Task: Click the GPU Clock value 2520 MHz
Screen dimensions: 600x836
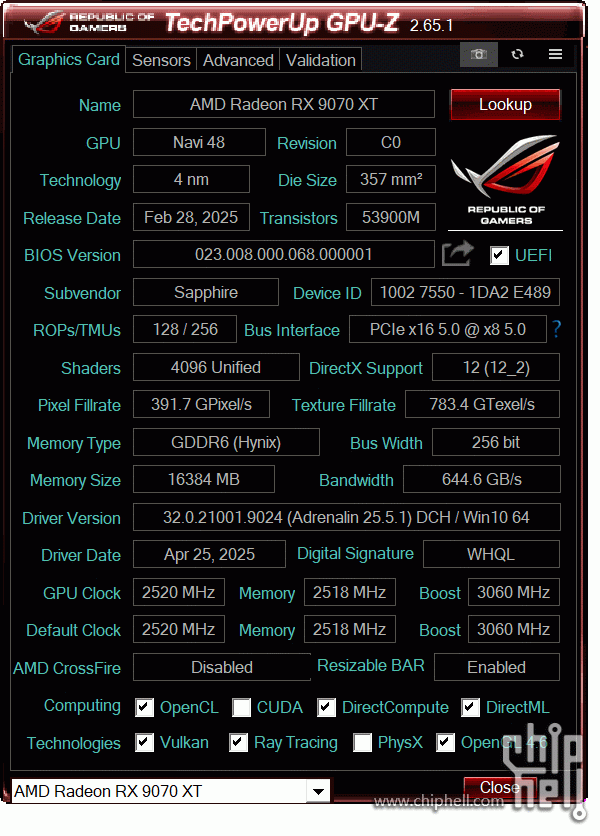Action: click(x=179, y=592)
